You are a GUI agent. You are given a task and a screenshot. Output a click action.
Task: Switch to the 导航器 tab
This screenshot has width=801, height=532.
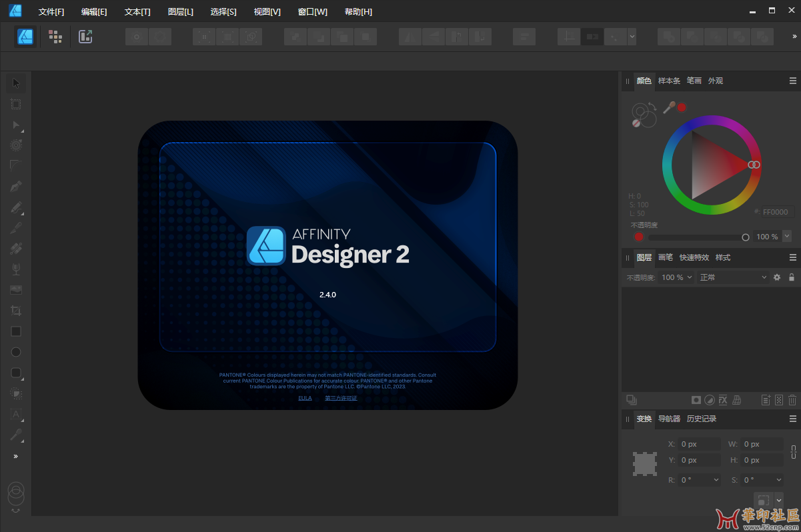(x=669, y=419)
